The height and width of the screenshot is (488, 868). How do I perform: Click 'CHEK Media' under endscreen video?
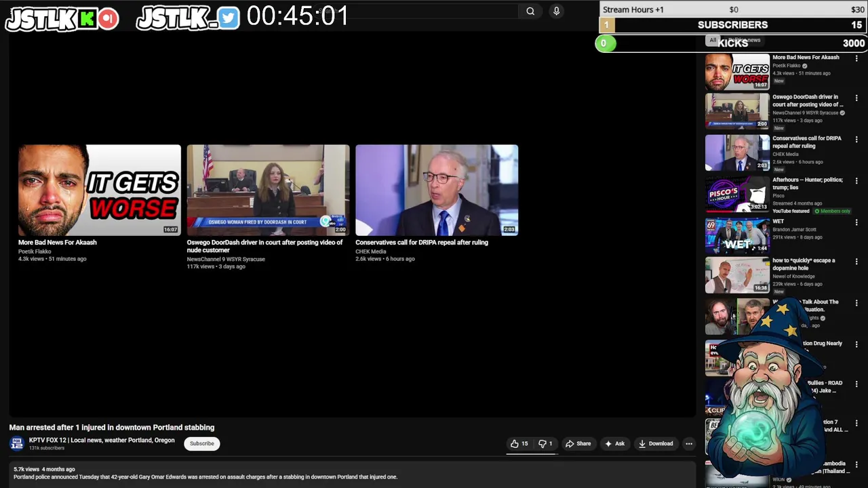point(371,251)
